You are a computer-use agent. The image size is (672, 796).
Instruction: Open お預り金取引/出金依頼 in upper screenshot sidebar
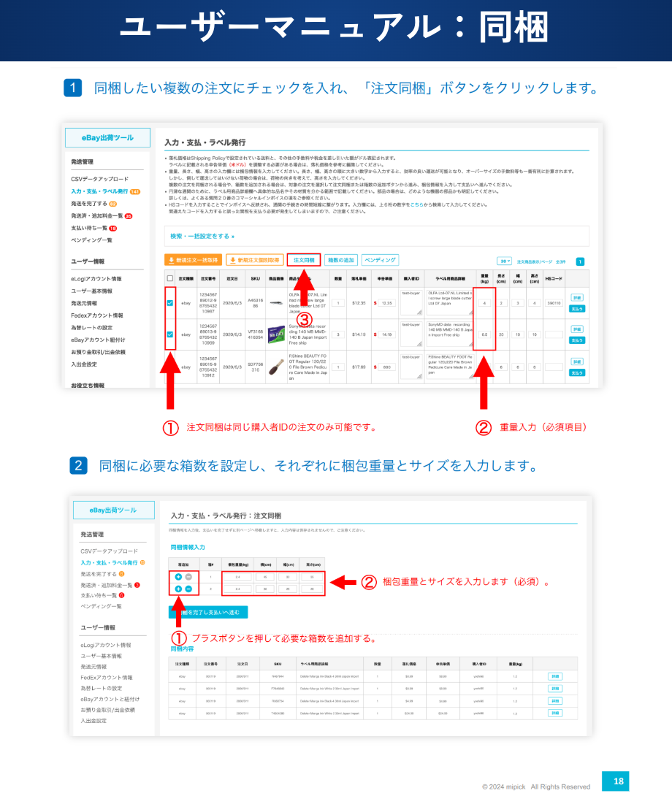pyautogui.click(x=98, y=352)
